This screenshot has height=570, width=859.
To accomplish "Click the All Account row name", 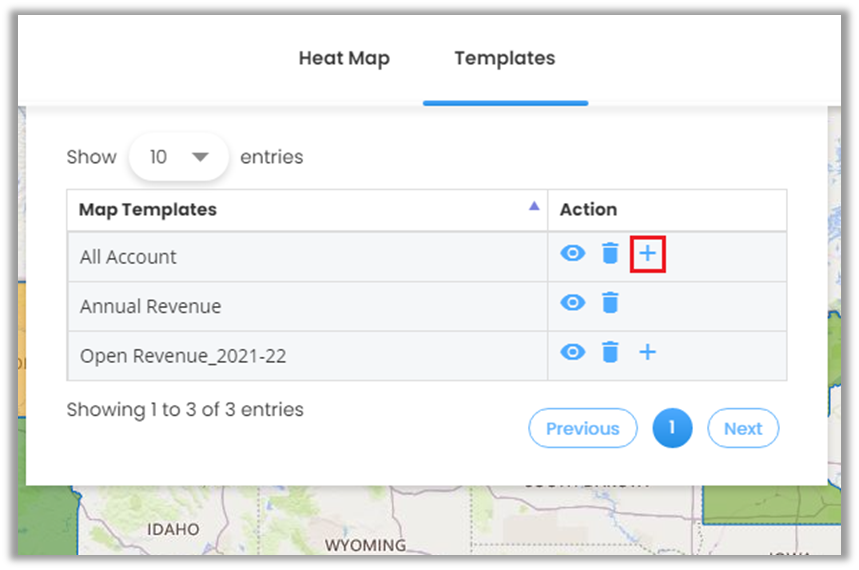I will pyautogui.click(x=128, y=257).
